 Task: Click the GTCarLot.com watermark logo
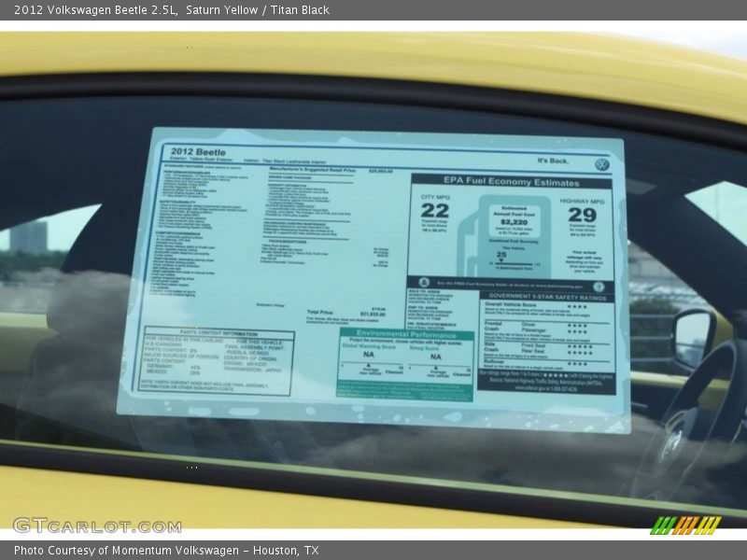pos(96,525)
